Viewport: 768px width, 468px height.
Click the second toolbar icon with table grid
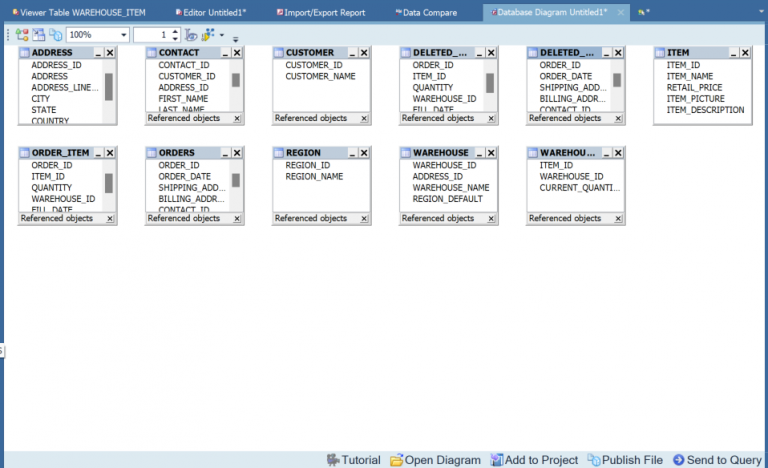pos(39,34)
